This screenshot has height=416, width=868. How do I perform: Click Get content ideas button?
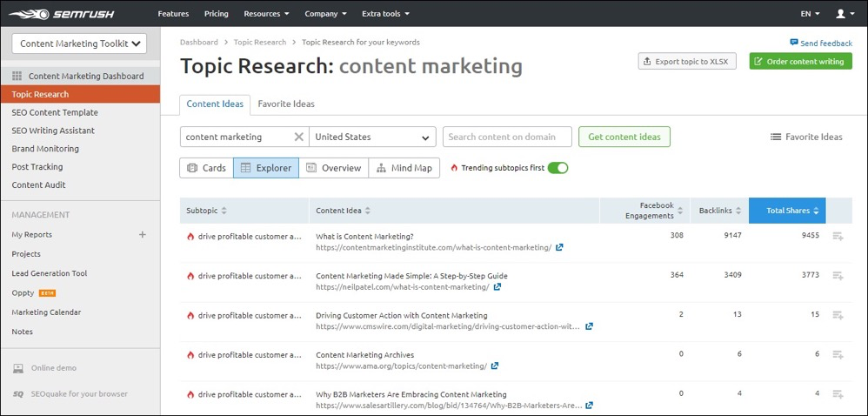click(624, 137)
